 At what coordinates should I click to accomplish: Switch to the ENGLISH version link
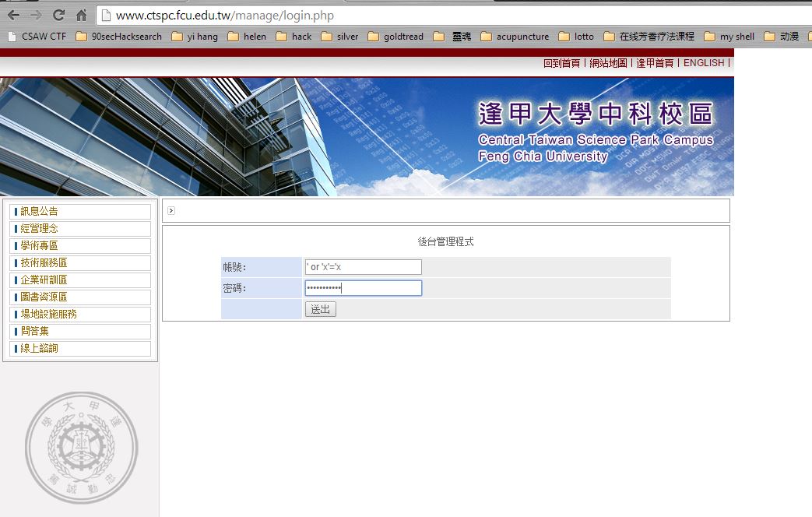pyautogui.click(x=704, y=63)
